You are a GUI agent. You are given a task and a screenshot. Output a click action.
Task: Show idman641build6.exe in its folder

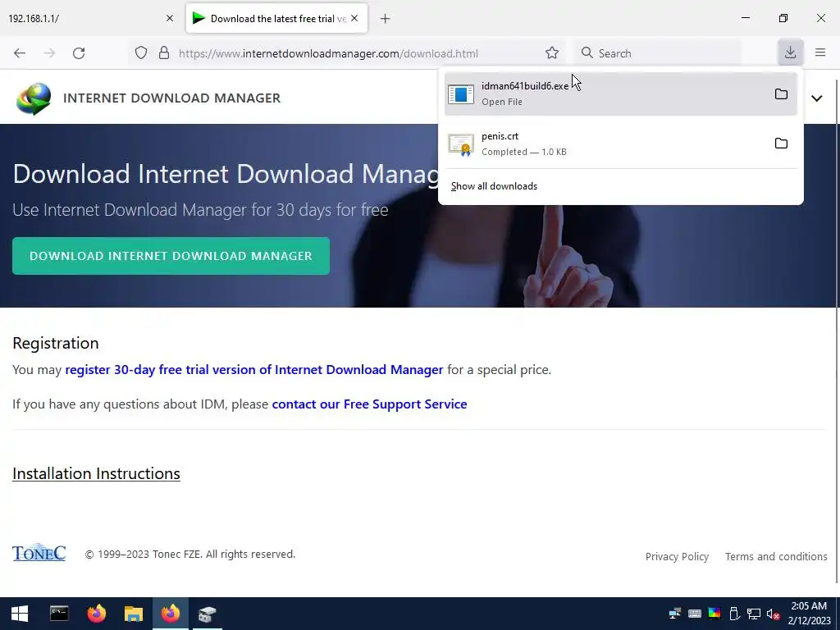[781, 94]
